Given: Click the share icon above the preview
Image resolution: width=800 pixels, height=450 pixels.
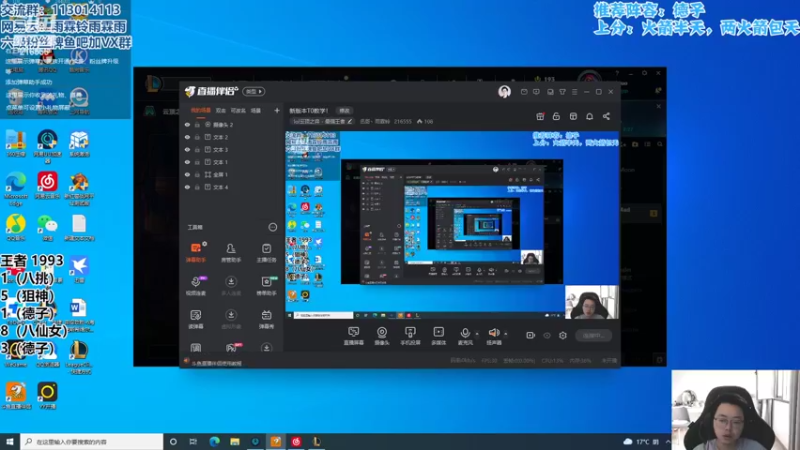Looking at the screenshot, I should click(606, 116).
